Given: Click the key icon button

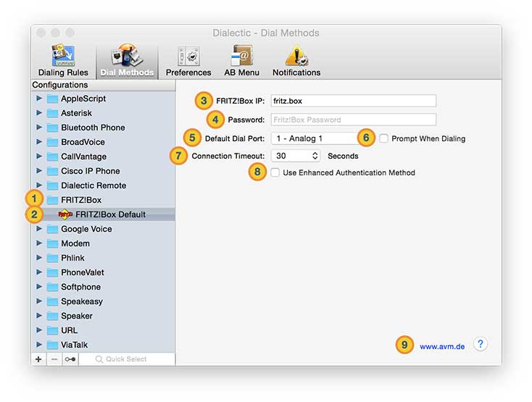Looking at the screenshot, I should pyautogui.click(x=70, y=359).
